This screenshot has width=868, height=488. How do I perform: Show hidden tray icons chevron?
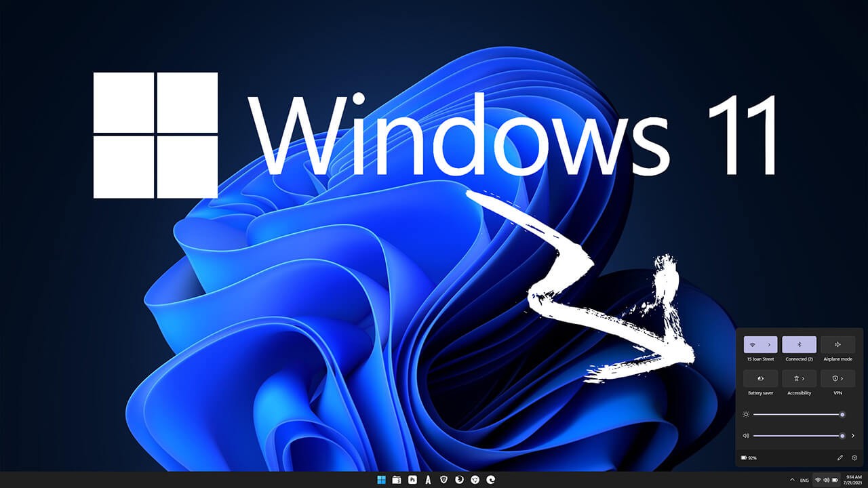(x=792, y=480)
